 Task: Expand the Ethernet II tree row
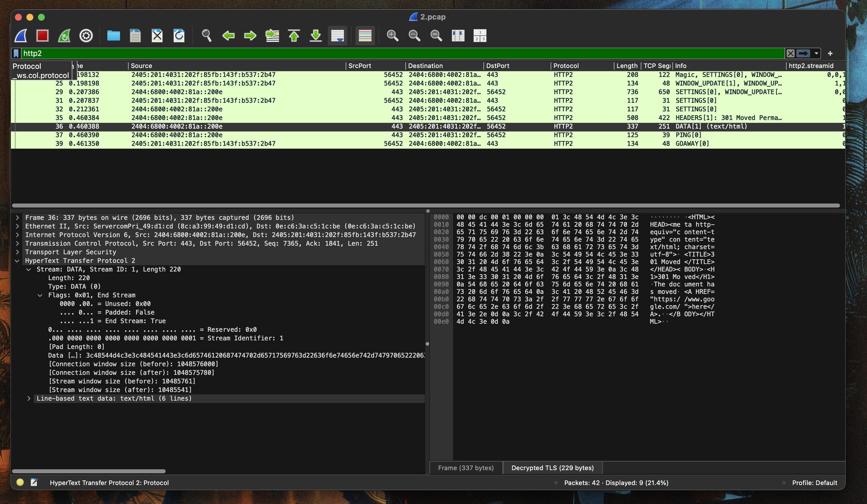pos(17,226)
